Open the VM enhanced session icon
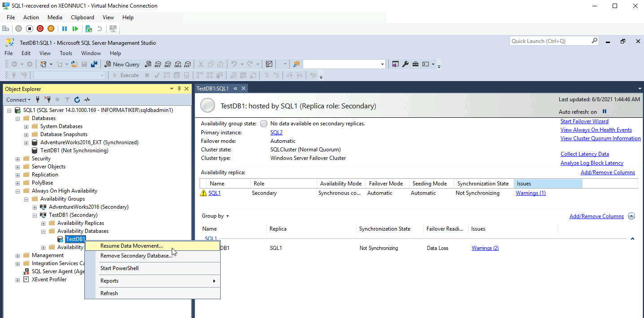The image size is (644, 318). click(x=113, y=28)
